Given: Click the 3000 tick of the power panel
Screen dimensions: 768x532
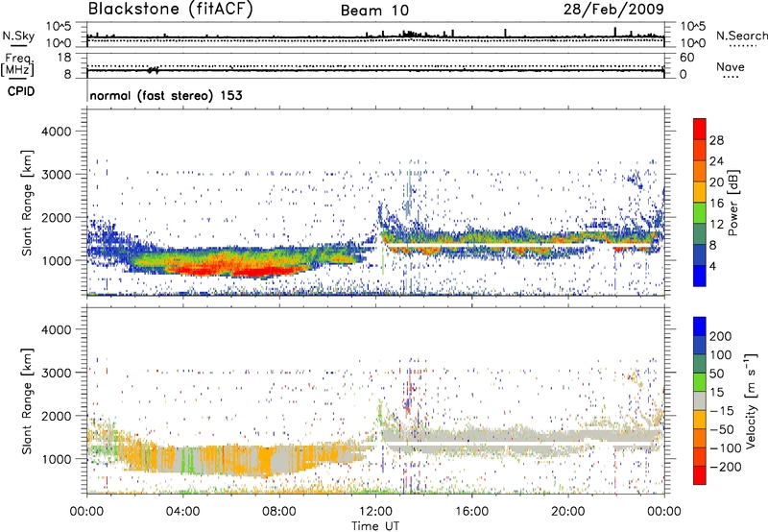Looking at the screenshot, I should (x=56, y=175).
